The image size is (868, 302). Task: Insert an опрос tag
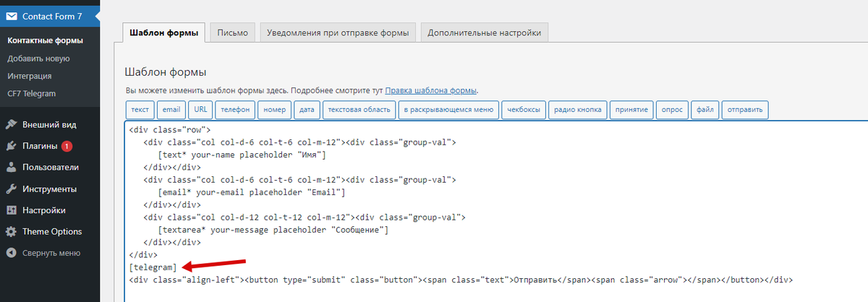tap(673, 110)
